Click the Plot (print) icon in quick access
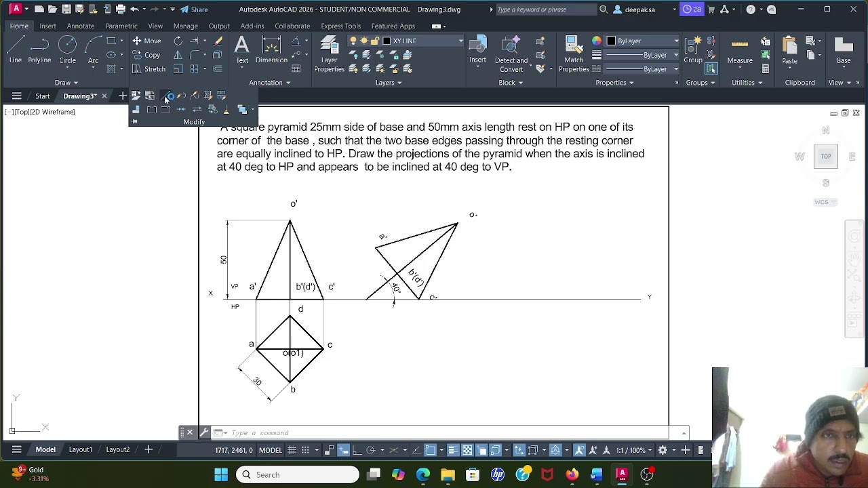Image resolution: width=868 pixels, height=488 pixels. (x=121, y=9)
